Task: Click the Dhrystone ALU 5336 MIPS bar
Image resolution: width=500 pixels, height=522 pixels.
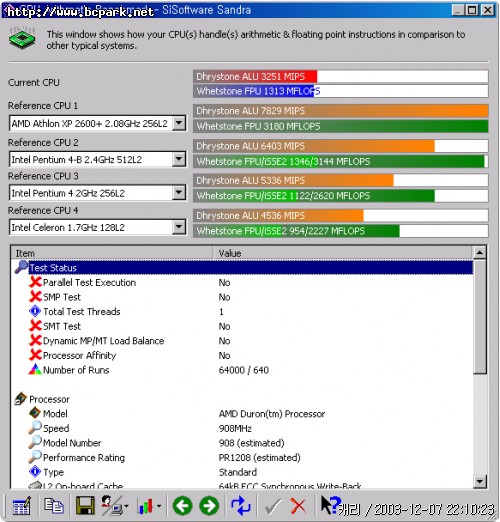Action: click(340, 180)
